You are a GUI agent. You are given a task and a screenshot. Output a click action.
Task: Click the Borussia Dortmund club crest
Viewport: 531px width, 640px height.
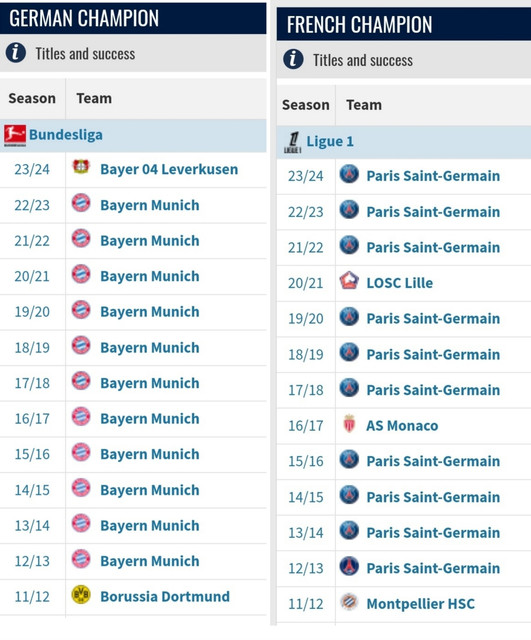point(81,595)
